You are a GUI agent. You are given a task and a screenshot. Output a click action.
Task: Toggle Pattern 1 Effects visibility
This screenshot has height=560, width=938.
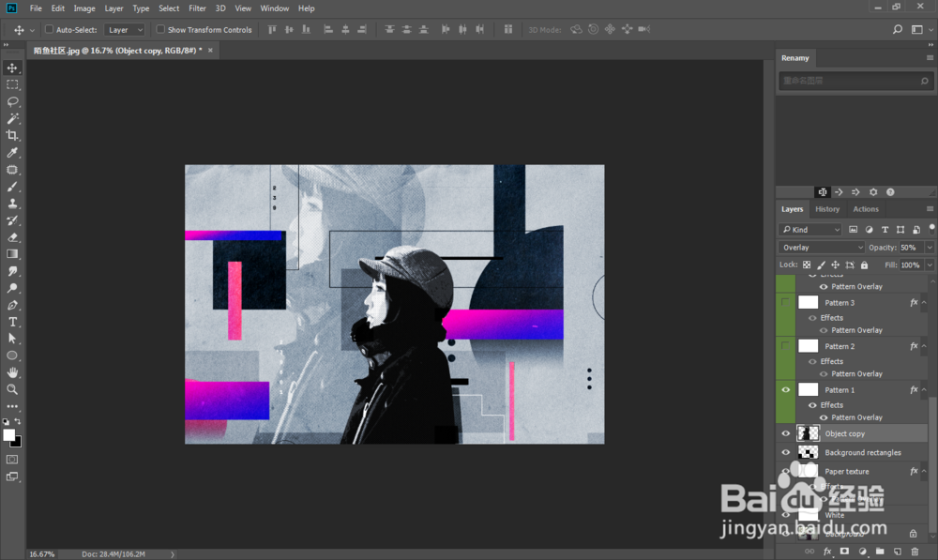pos(812,405)
